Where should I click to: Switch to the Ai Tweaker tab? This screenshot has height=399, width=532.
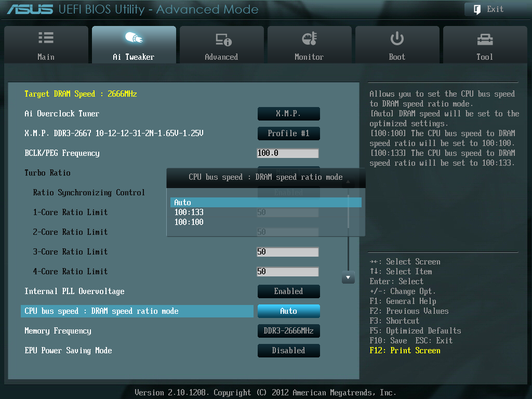point(134,45)
